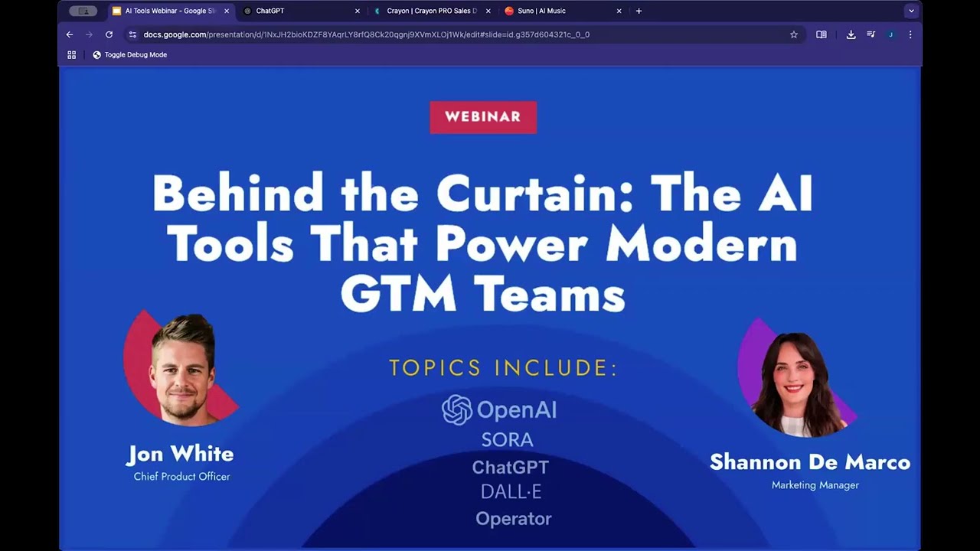Go forward to the next page
The height and width of the screenshot is (551, 980).
[89, 34]
